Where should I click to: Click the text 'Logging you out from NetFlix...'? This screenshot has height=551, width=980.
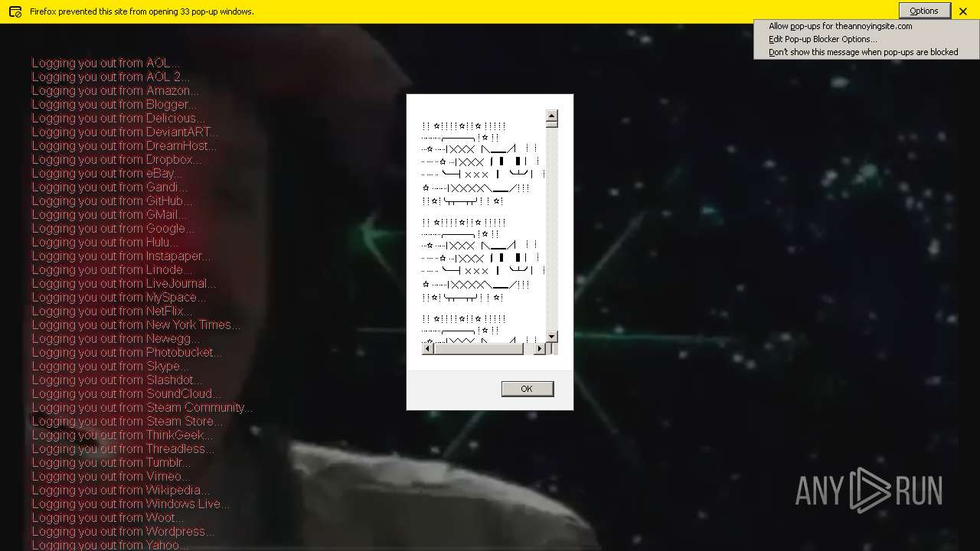[x=112, y=311]
